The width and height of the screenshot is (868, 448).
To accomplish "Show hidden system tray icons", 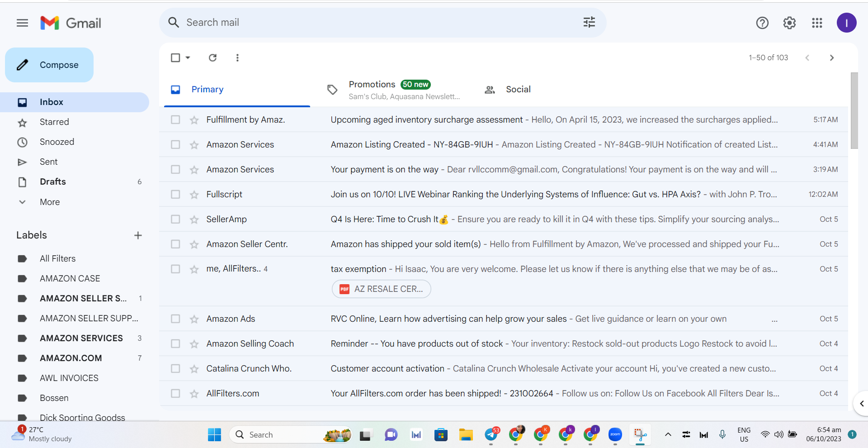I will click(668, 435).
